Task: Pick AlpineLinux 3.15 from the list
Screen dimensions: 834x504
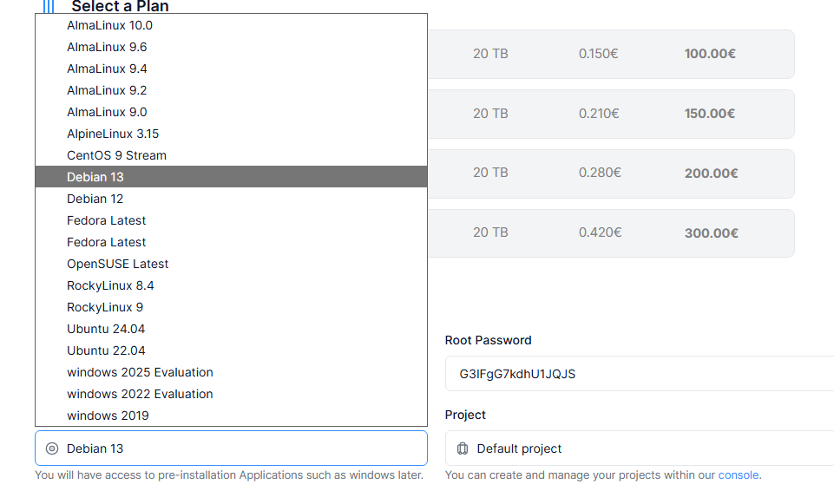Action: [x=113, y=134]
